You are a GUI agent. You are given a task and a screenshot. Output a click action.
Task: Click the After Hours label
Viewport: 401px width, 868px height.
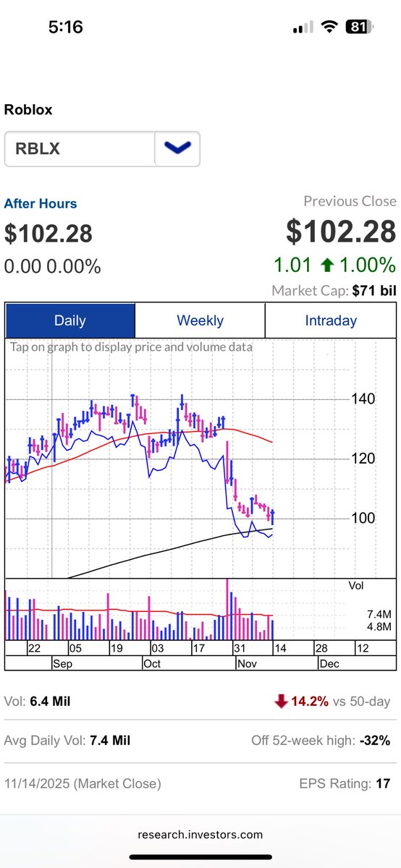coord(41,204)
